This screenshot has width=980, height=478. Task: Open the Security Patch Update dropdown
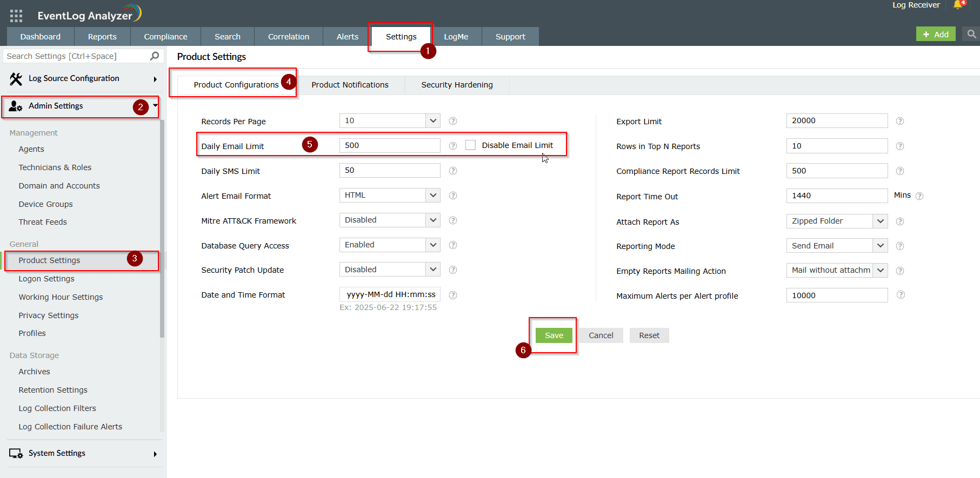click(x=390, y=270)
